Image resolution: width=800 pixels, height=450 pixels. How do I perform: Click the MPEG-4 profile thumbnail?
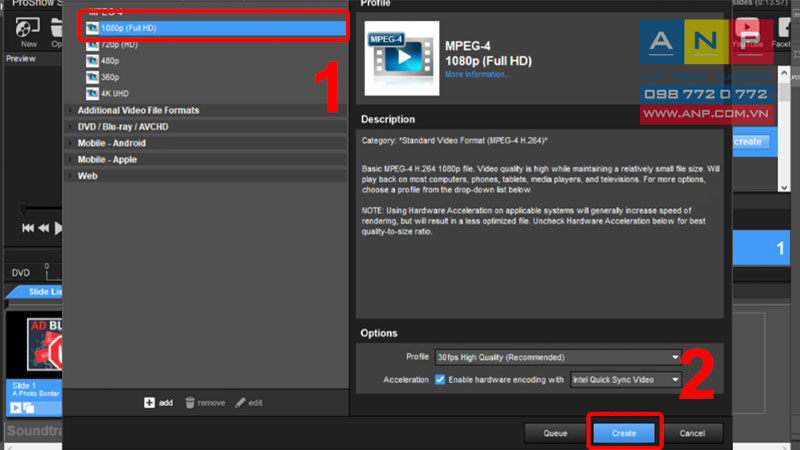(x=402, y=58)
